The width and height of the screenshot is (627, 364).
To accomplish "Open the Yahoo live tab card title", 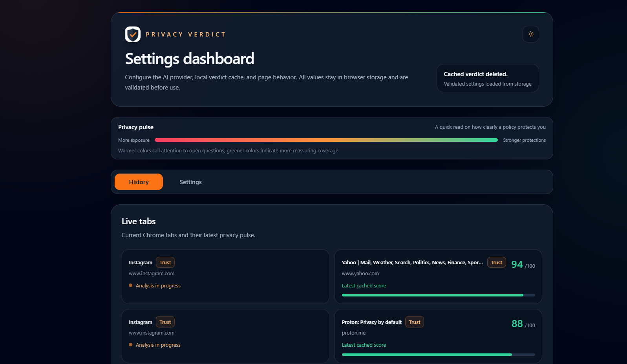I will coord(412,262).
